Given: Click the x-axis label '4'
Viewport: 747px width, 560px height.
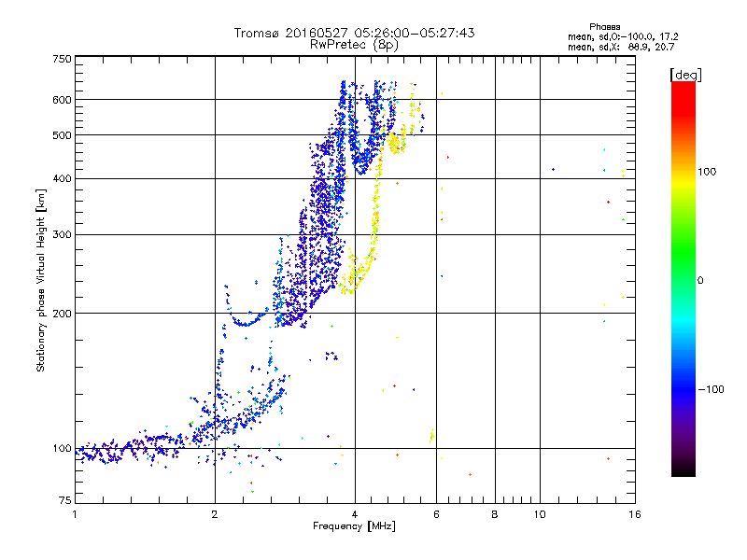Looking at the screenshot, I should [x=355, y=514].
